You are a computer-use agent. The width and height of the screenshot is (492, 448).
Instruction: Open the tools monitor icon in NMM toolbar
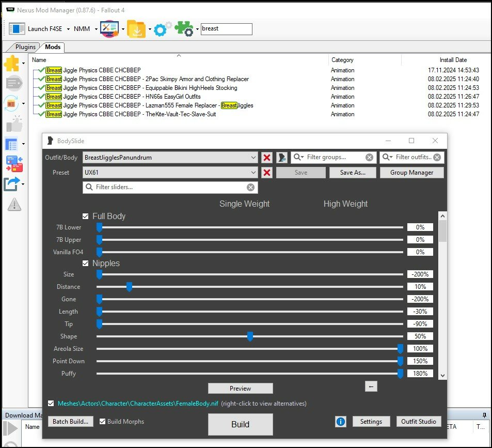[109, 29]
